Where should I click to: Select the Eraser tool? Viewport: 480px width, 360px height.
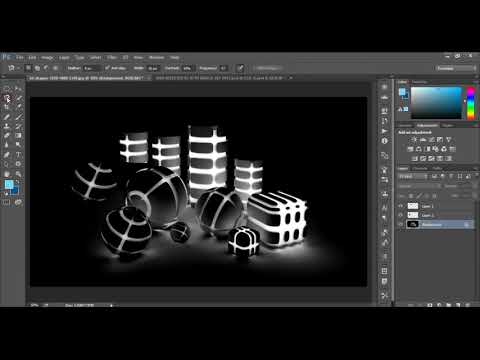tap(7, 136)
